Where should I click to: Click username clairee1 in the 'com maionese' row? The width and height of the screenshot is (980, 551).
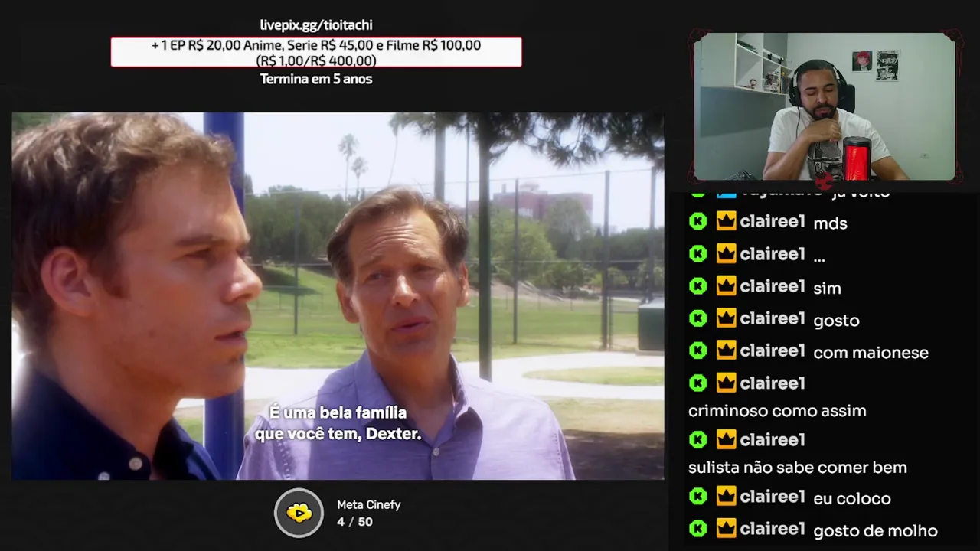point(773,350)
